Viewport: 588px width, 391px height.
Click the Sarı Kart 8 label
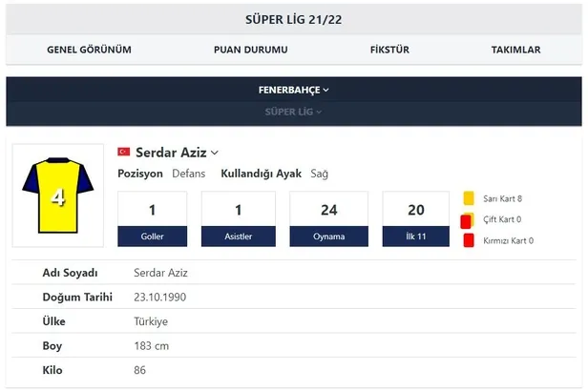tap(503, 199)
